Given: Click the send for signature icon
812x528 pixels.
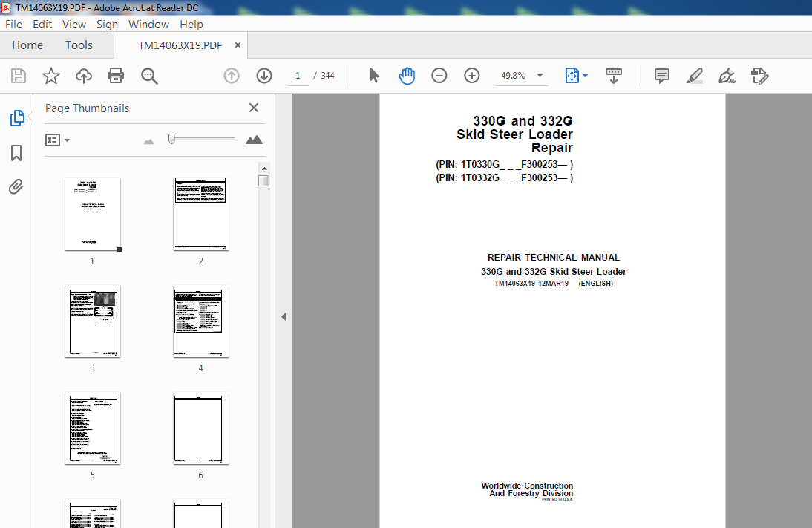Looking at the screenshot, I should click(x=760, y=76).
